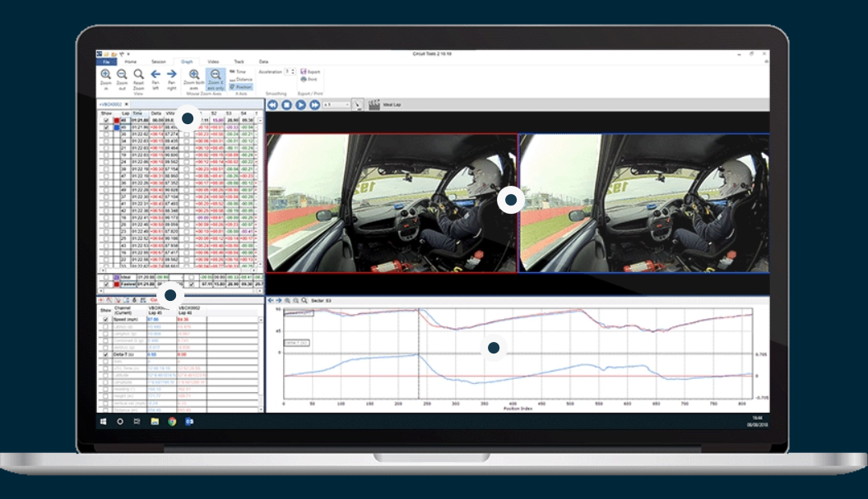This screenshot has width=868, height=499.
Task: Open the quick access toolbar dropdown arrow
Action: pos(128,54)
